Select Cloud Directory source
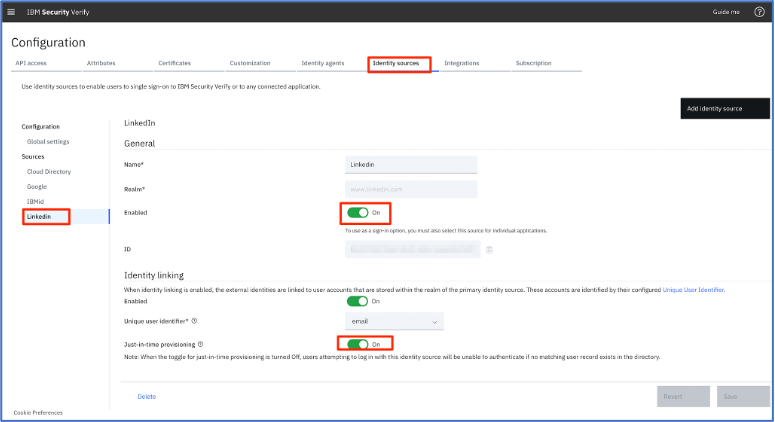Viewport: 775px width, 422px height. tap(49, 172)
